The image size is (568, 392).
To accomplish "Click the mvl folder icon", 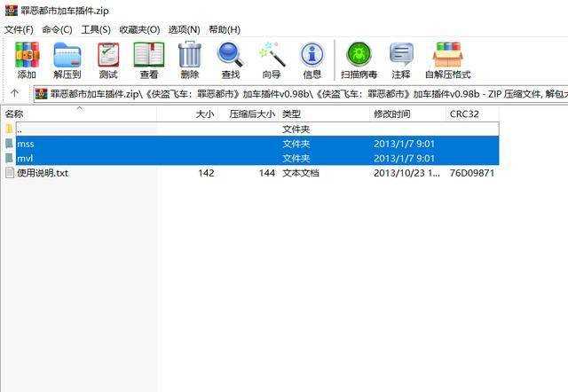I will (9, 158).
